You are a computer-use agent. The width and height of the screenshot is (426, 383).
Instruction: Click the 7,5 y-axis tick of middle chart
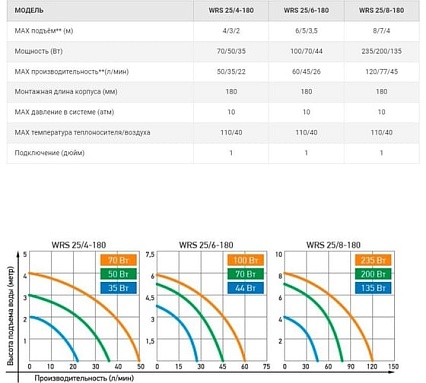(150, 254)
